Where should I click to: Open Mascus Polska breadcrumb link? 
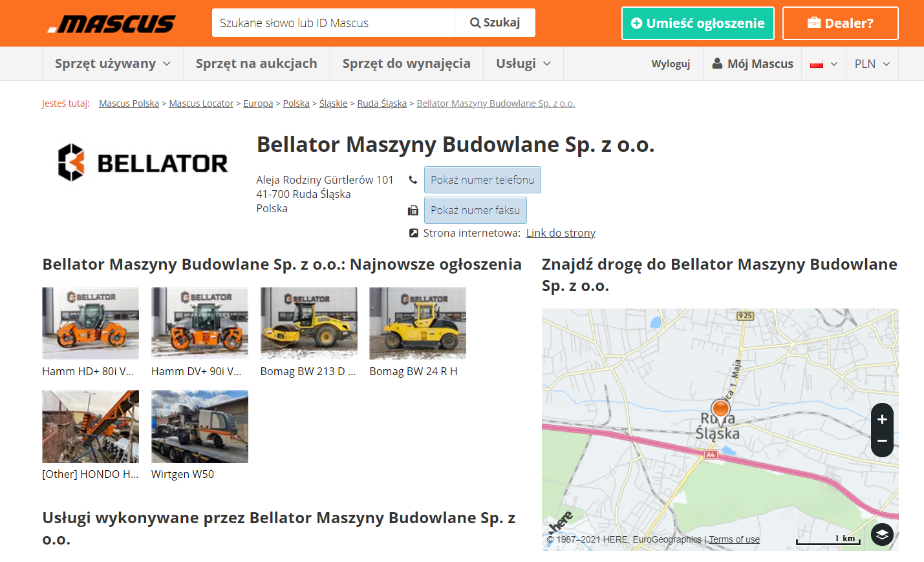pos(129,103)
